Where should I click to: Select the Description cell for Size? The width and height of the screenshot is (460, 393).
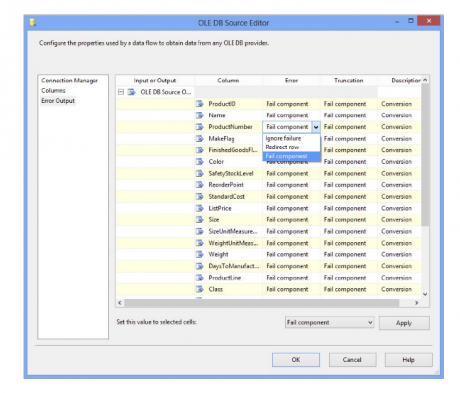[400, 219]
